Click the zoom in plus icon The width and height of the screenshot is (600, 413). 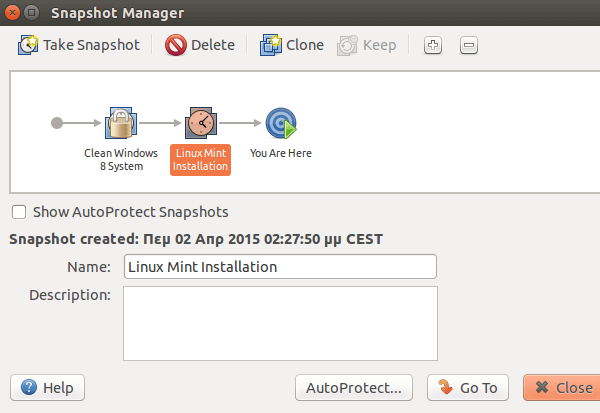pos(433,45)
